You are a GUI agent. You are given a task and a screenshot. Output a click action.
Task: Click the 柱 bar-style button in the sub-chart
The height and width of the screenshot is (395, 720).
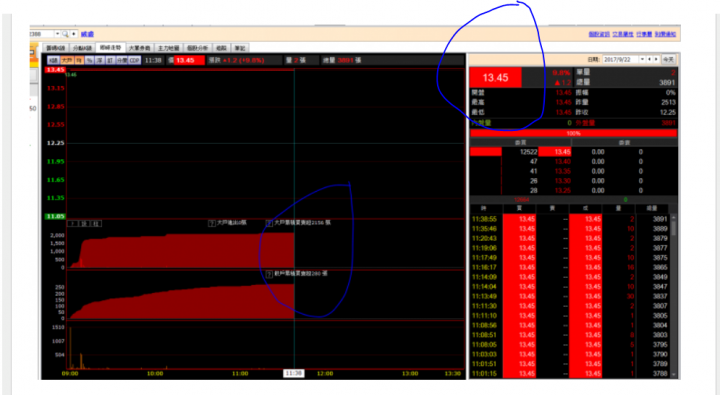pyautogui.click(x=96, y=224)
